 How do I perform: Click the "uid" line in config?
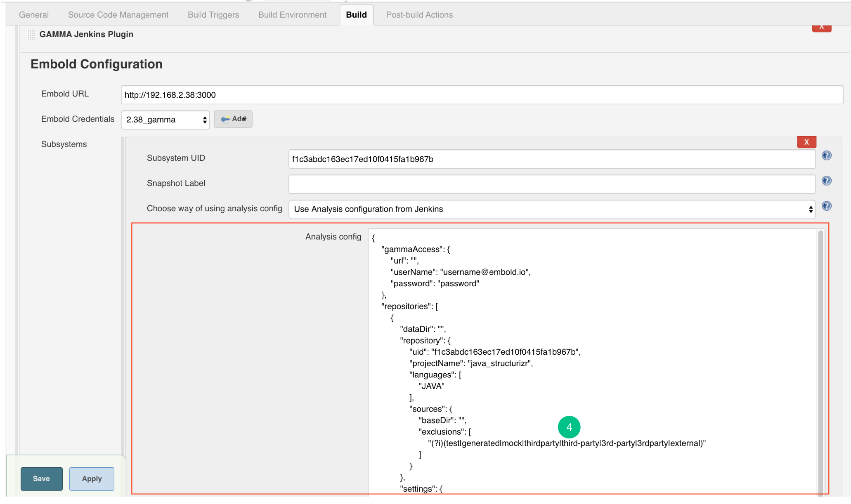[x=495, y=352]
